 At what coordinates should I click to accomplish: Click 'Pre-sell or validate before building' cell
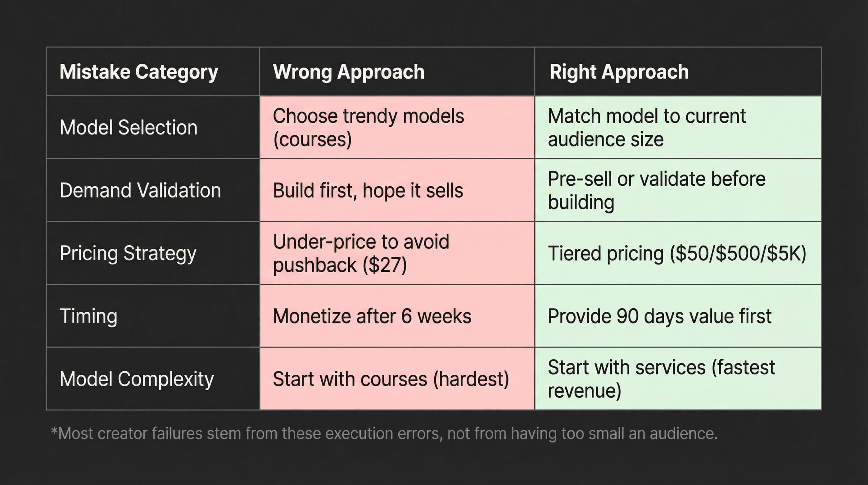(656, 190)
